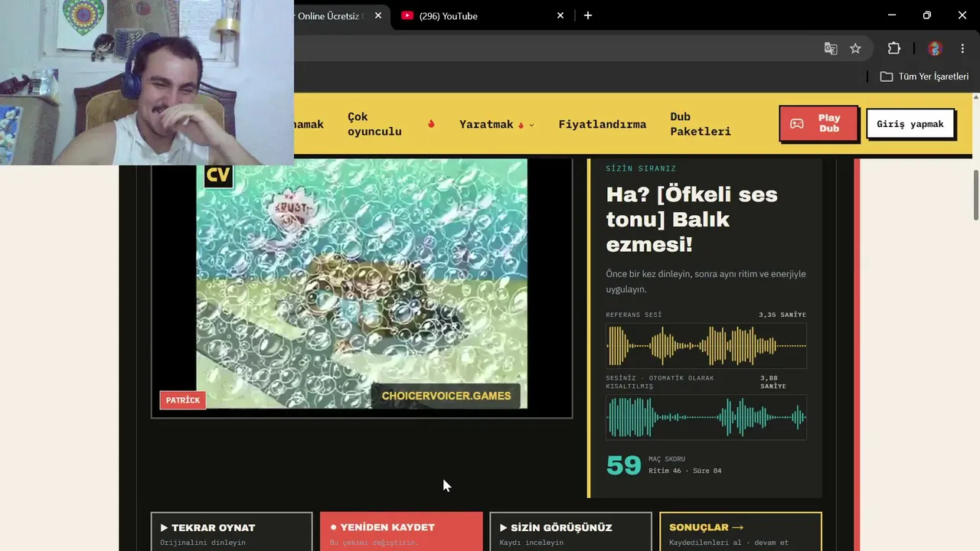
Task: Click the Giriş yapmak login button
Action: coord(910,124)
